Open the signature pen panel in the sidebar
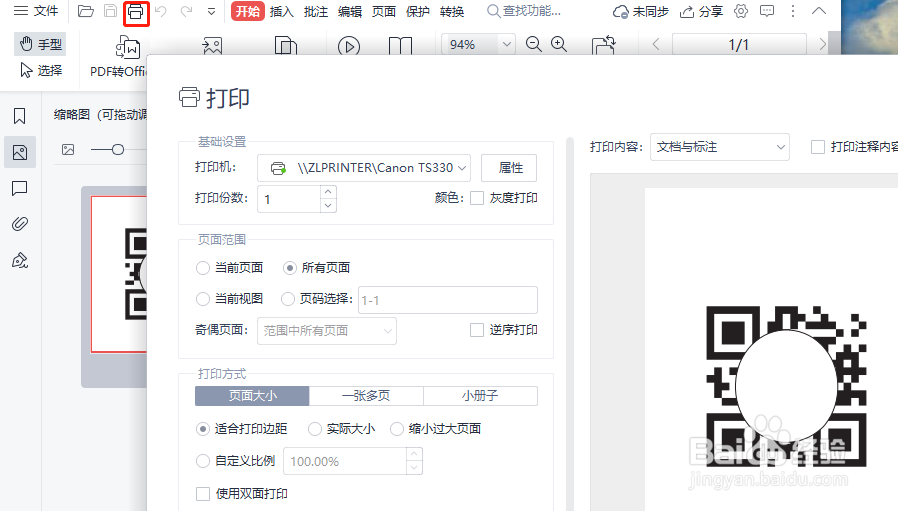This screenshot has height=511, width=898. point(19,261)
